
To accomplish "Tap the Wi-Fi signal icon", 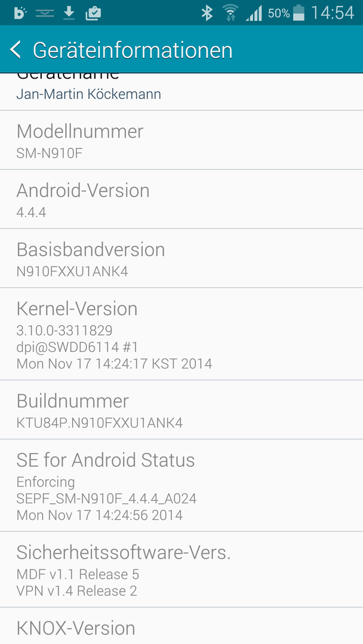I will pos(230,13).
